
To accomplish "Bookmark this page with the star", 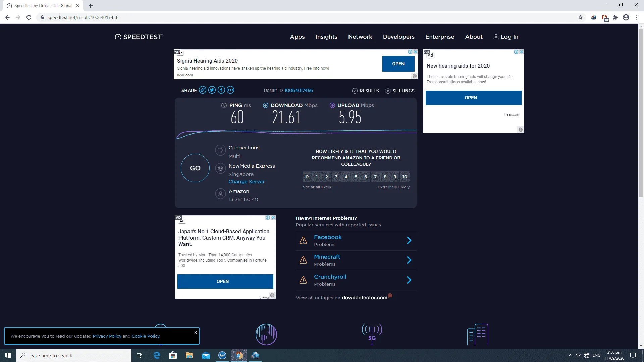I will (x=580, y=17).
